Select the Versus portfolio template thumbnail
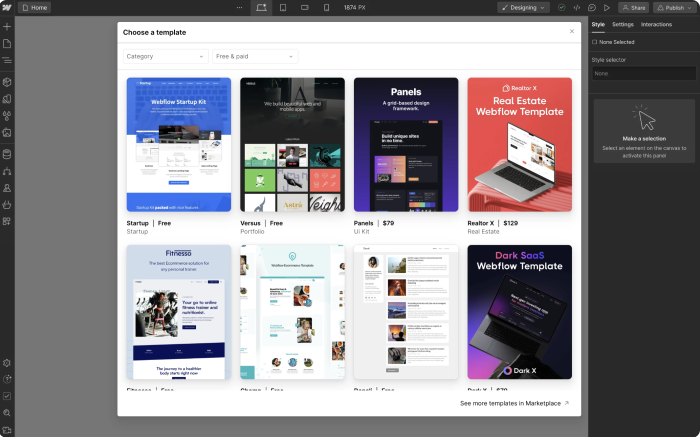 coord(292,145)
